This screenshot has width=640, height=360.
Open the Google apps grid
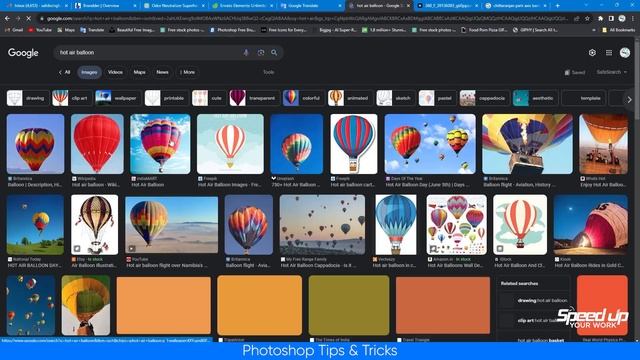pyautogui.click(x=609, y=53)
